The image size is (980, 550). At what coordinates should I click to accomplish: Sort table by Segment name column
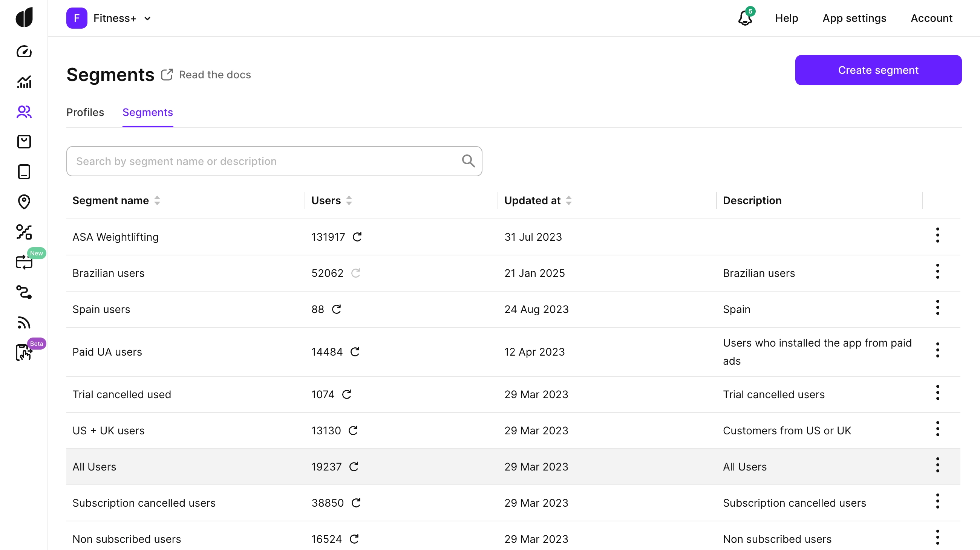tap(157, 200)
